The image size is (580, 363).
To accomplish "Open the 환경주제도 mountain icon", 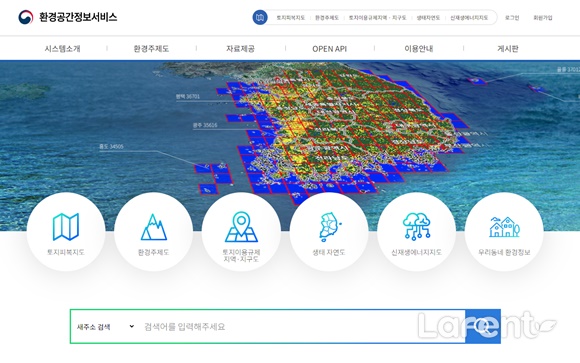I will (x=154, y=227).
